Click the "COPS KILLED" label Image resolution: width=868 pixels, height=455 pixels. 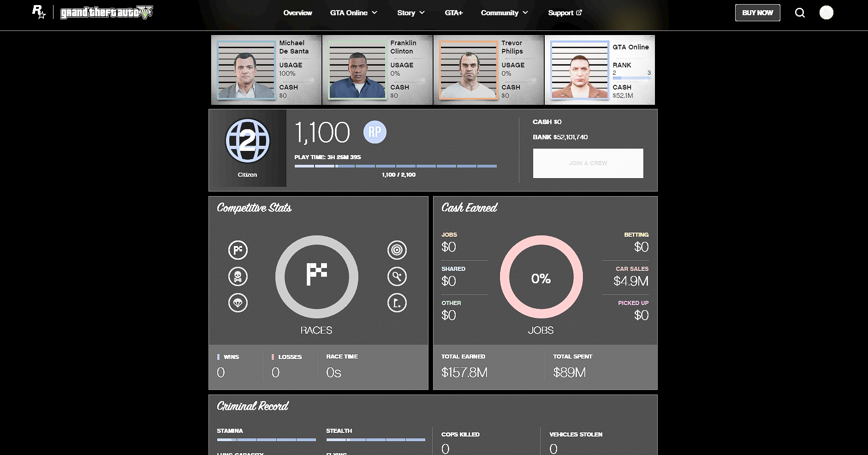[x=460, y=435]
